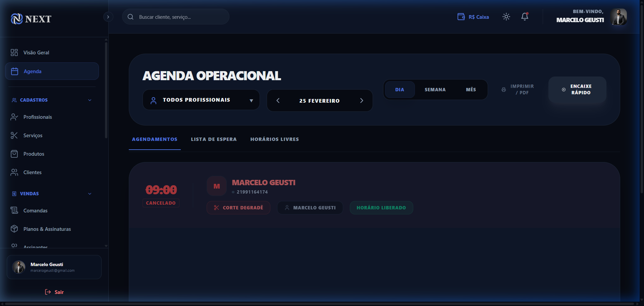Switch to SEMANA calendar view
The image size is (644, 306).
(x=435, y=89)
